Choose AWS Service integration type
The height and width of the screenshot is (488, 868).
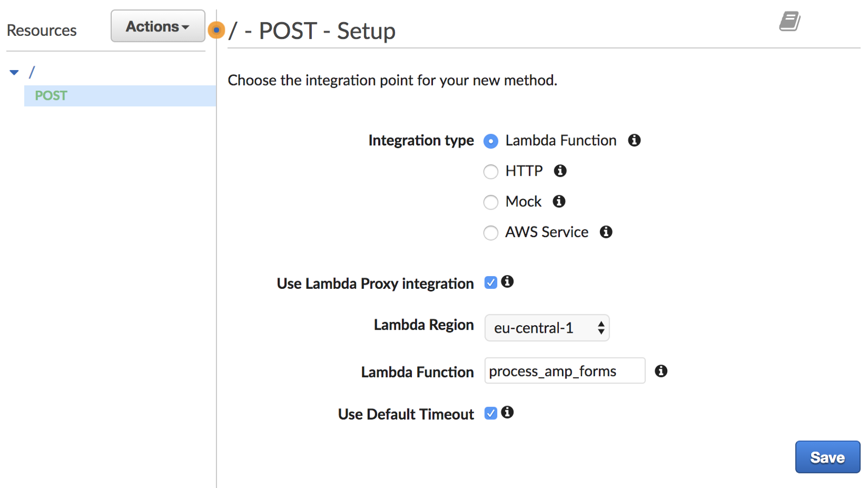click(491, 233)
